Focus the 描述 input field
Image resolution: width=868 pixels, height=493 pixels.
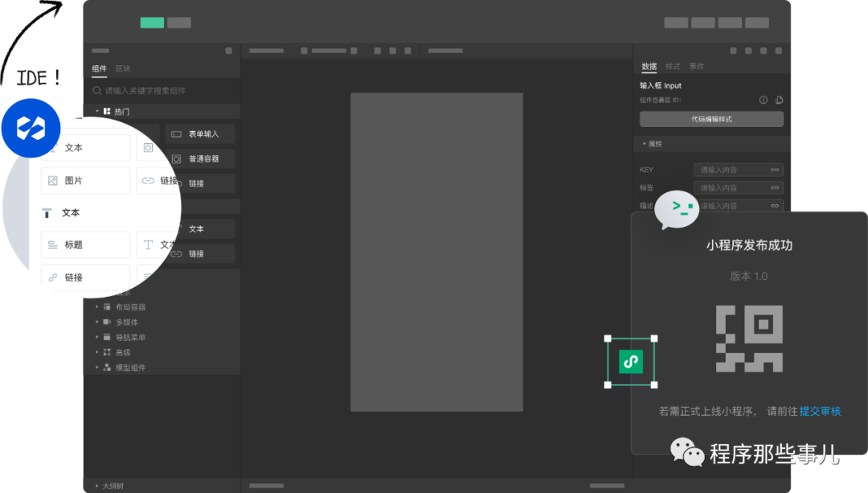[738, 206]
